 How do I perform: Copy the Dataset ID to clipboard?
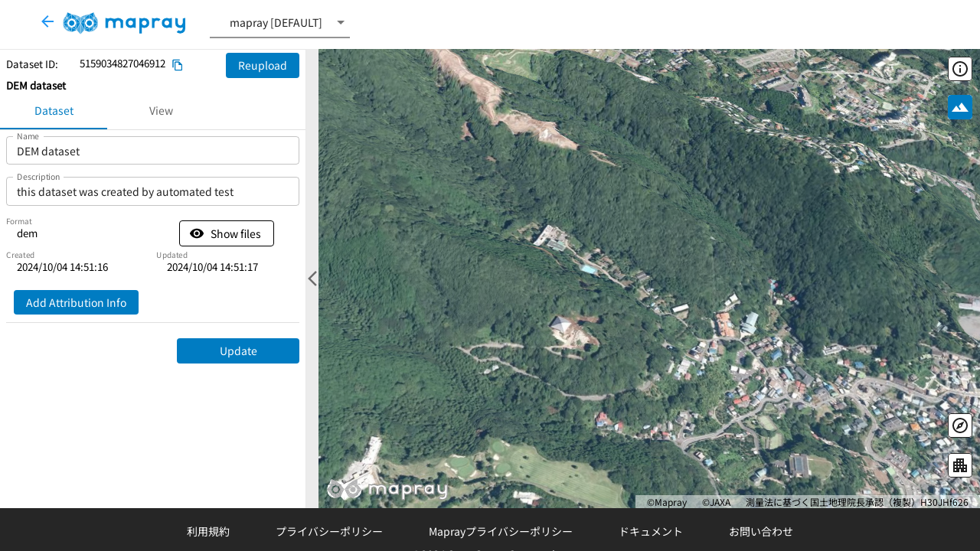178,65
